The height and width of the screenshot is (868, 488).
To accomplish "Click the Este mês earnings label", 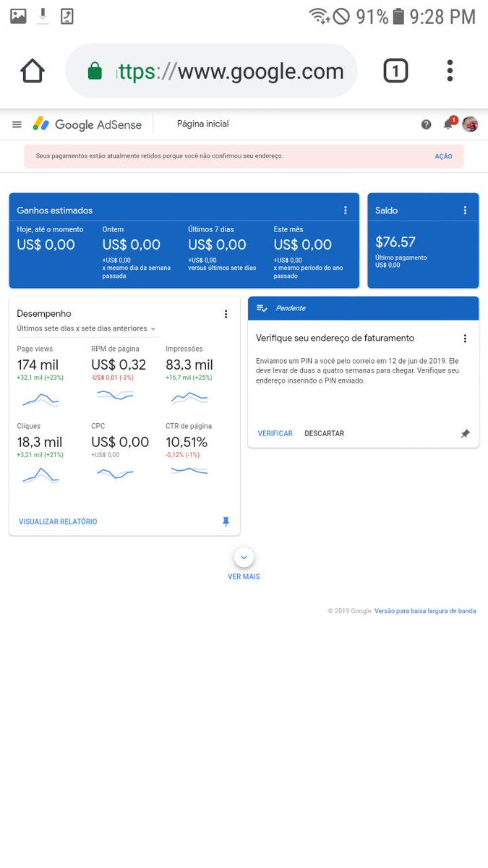I will [288, 229].
